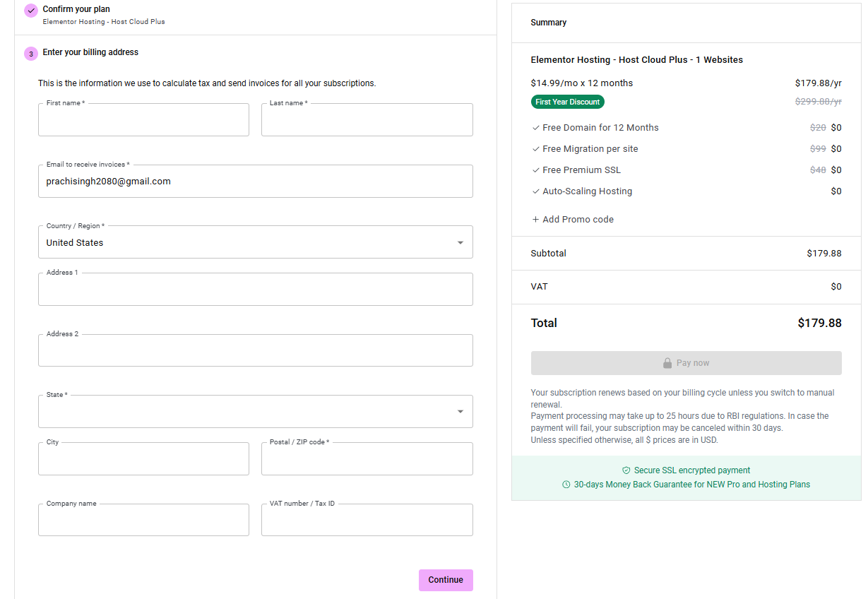Click the clock icon beside Money Back Guarantee
The image size is (868, 599).
[x=566, y=485]
